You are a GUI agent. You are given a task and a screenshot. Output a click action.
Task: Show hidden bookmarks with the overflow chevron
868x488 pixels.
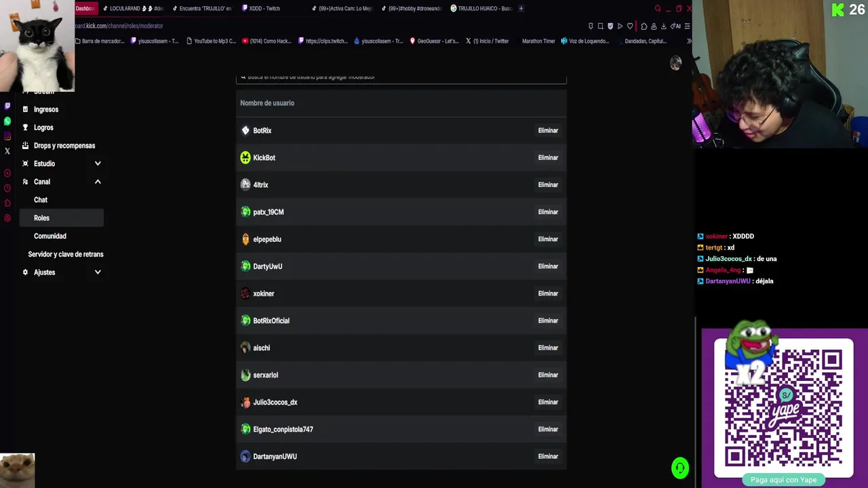[689, 41]
